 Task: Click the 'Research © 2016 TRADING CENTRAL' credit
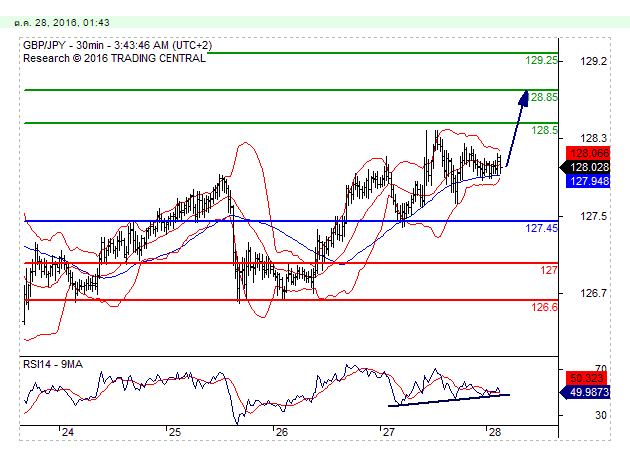115,58
